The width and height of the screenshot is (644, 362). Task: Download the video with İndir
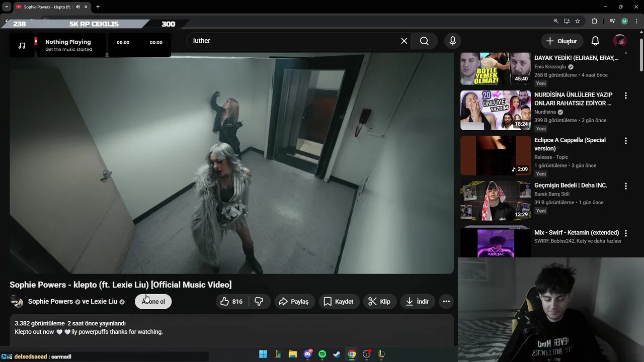point(418,302)
